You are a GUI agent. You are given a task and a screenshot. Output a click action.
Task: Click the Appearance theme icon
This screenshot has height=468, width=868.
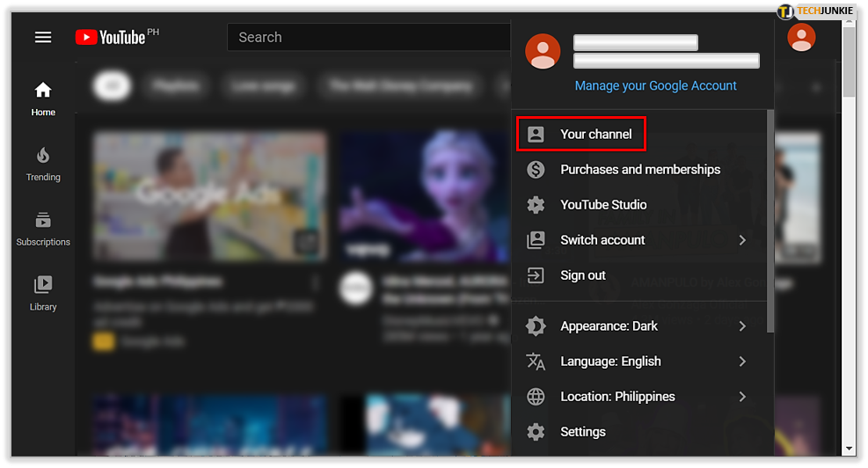[x=536, y=326]
